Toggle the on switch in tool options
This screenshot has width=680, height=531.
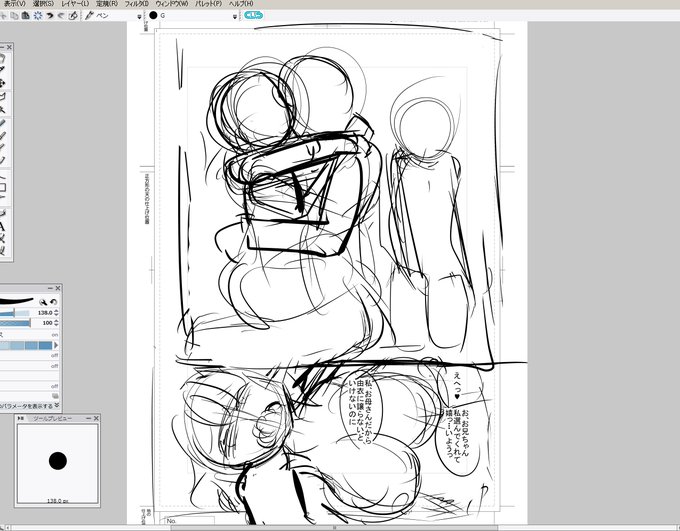click(x=55, y=335)
